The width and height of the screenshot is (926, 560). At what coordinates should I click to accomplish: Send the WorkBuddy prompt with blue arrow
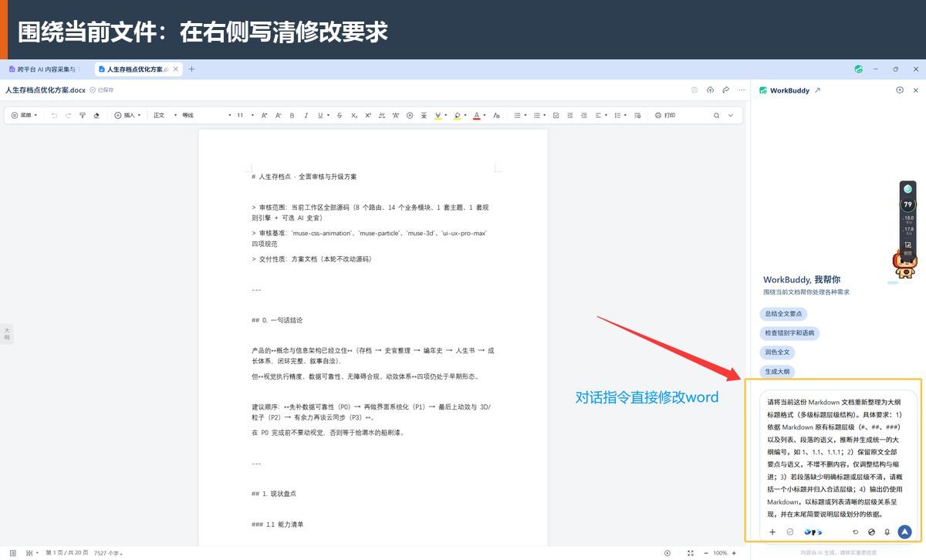coord(905,532)
